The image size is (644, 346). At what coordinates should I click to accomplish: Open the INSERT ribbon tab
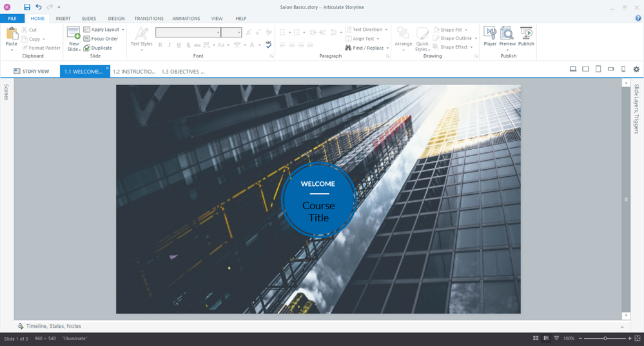pyautogui.click(x=63, y=19)
